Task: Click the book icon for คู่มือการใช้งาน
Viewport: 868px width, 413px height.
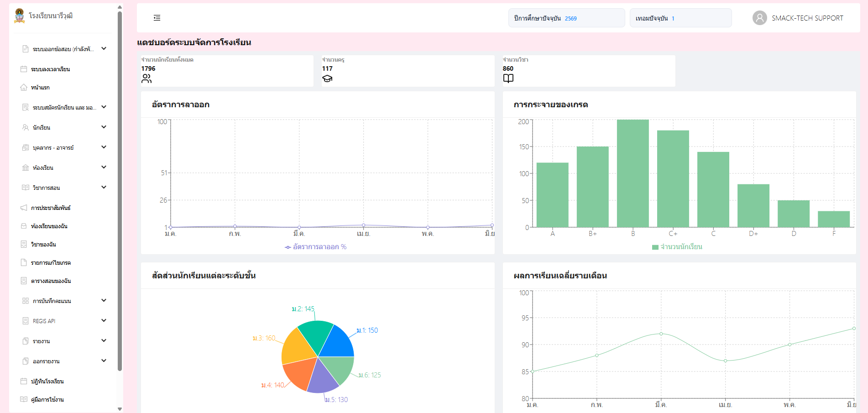Action: (24, 399)
